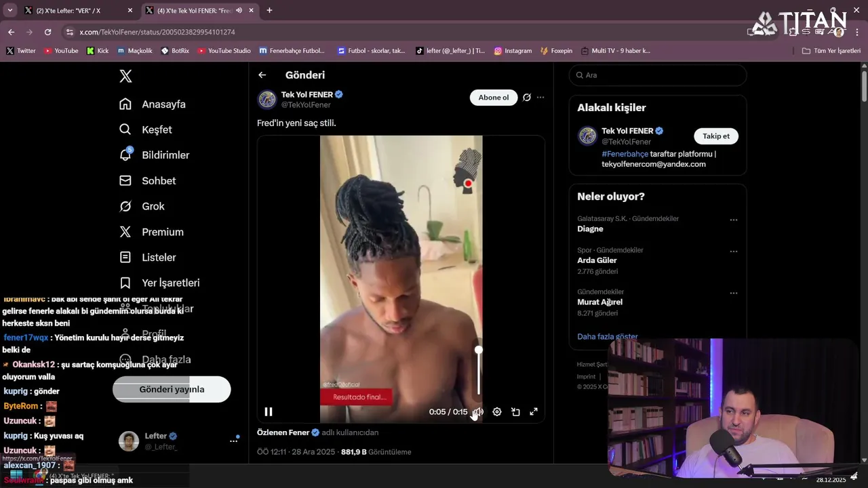Toggle picture-in-picture mode for video
Screen dimensions: 868x488
pos(515,411)
